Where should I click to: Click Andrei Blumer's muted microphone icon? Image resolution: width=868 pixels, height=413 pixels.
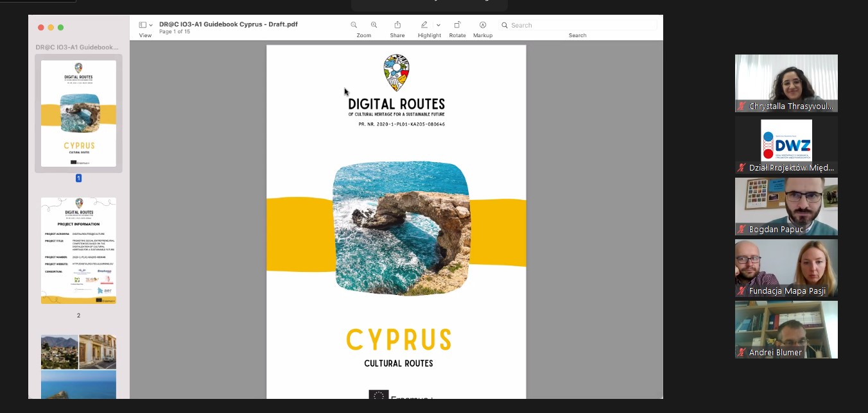(742, 353)
